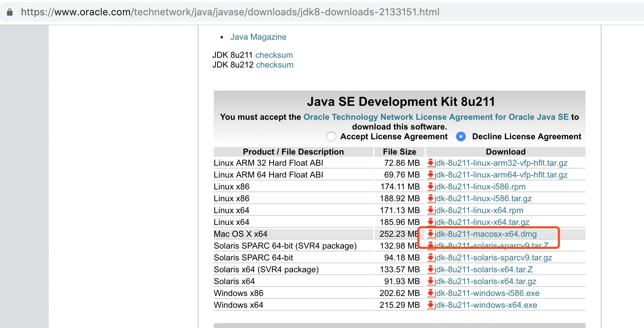Open Oracle Technology Network License Agreement link
The height and width of the screenshot is (328, 644).
436,117
